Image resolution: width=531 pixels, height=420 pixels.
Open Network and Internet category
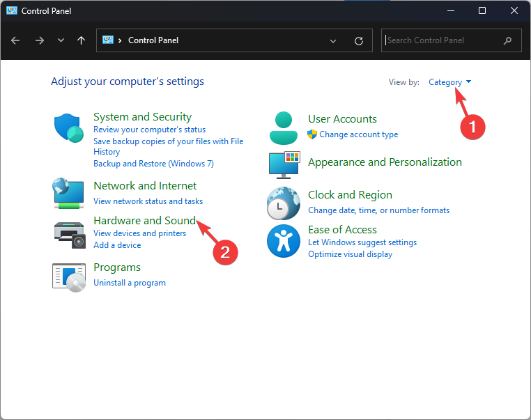[145, 186]
